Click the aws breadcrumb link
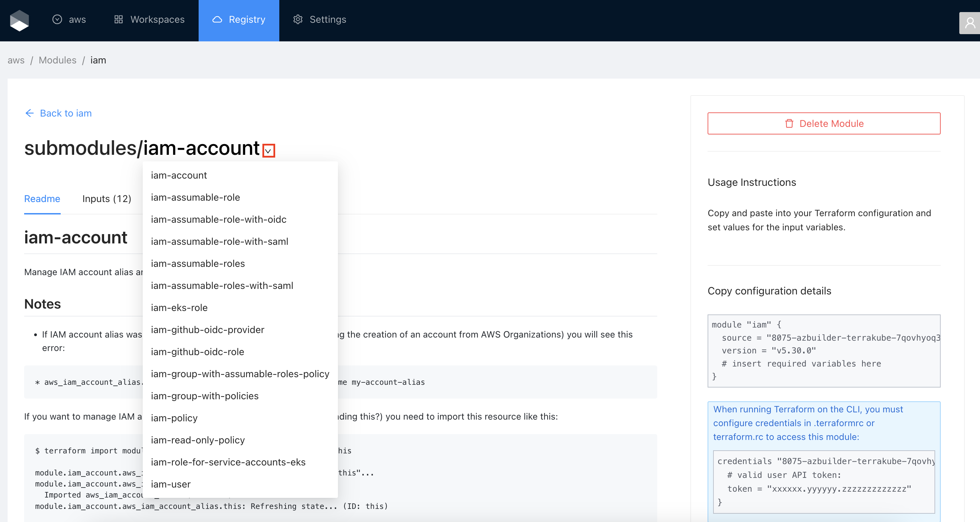The image size is (980, 522). coord(16,60)
